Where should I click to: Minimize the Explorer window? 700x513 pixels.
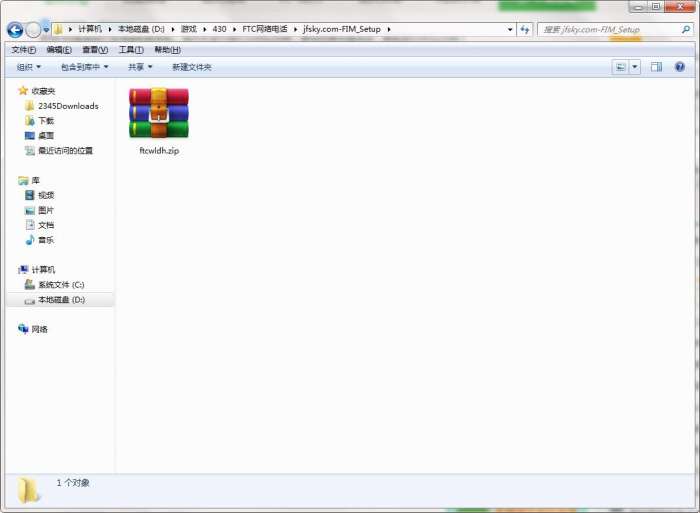pyautogui.click(x=638, y=6)
